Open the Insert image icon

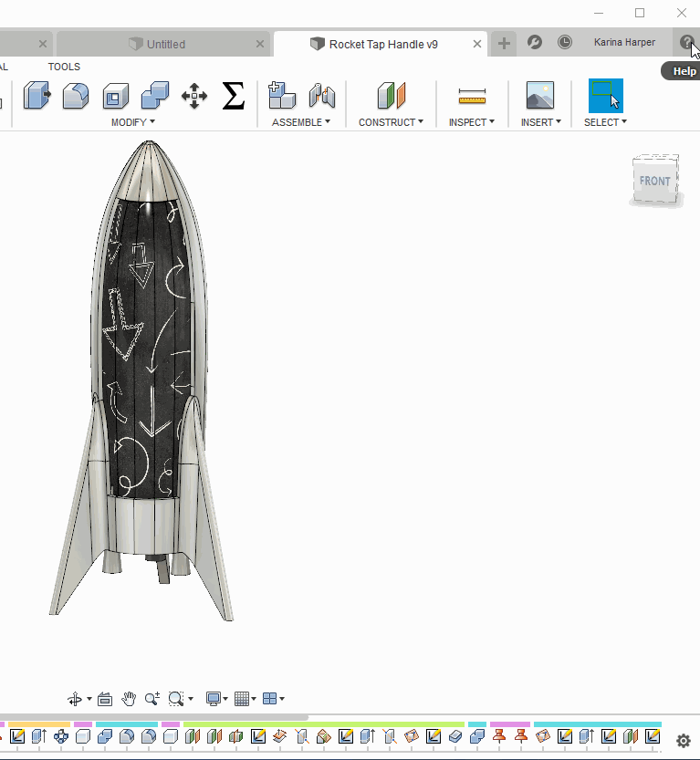(540, 95)
